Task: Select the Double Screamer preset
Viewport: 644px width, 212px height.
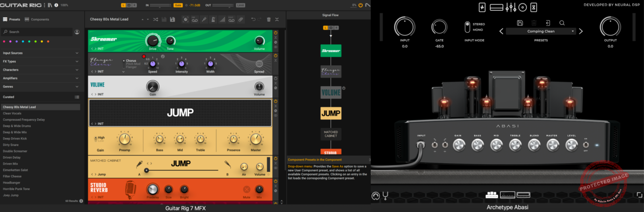Action: 40,151
